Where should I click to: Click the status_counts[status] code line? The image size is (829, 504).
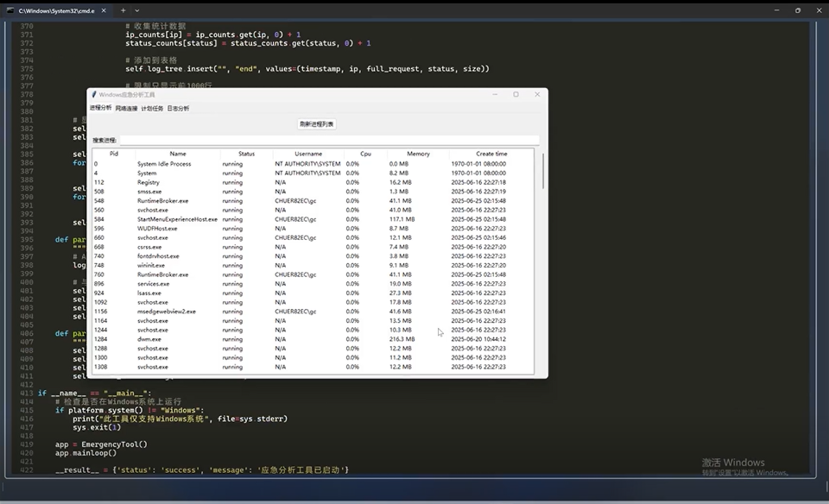tap(248, 43)
